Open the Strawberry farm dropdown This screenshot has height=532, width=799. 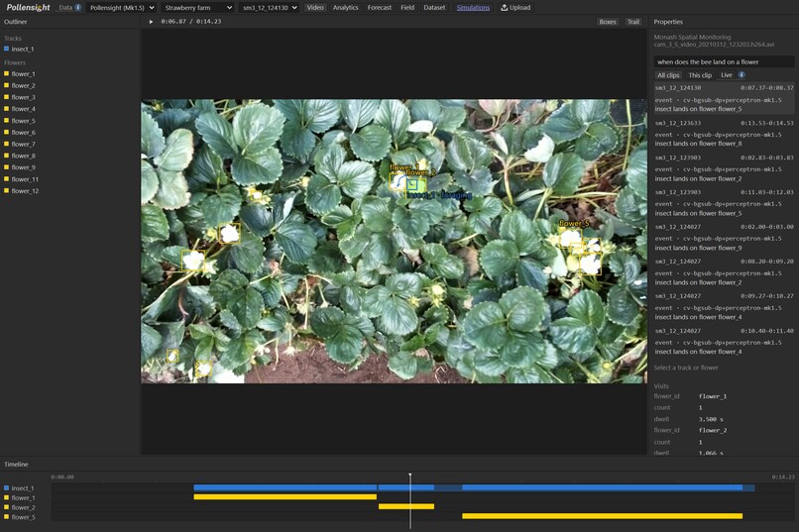click(x=198, y=8)
